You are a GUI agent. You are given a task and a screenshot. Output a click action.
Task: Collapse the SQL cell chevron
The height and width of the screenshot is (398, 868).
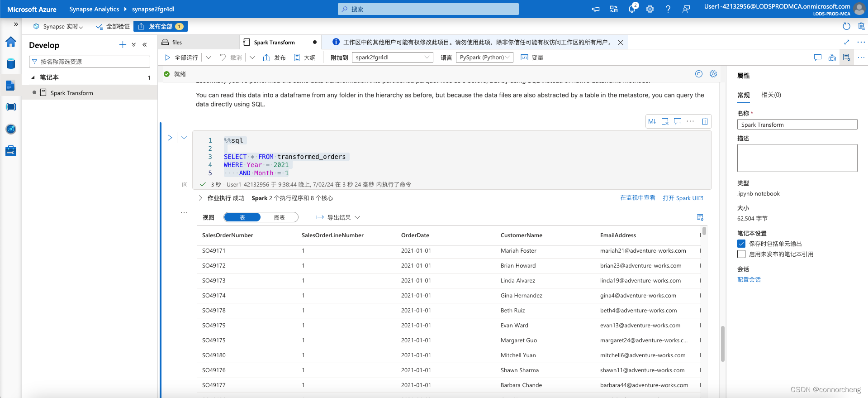point(184,138)
